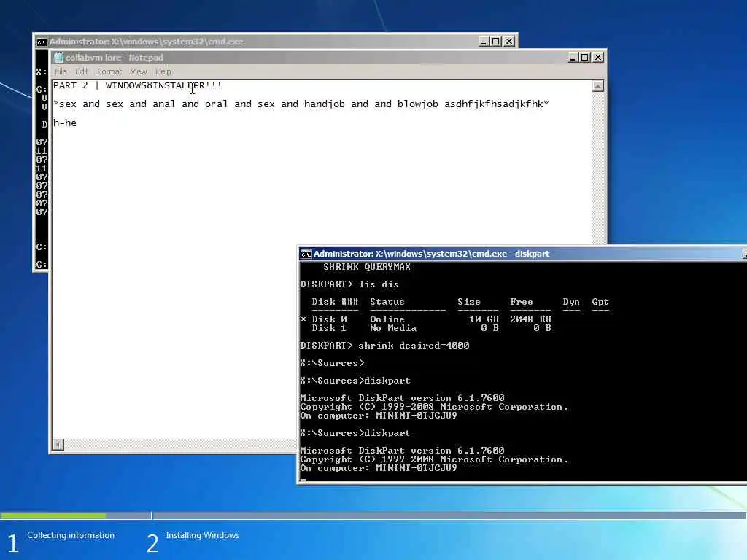Open the View menu in Notepad
The image size is (747, 560).
click(139, 71)
